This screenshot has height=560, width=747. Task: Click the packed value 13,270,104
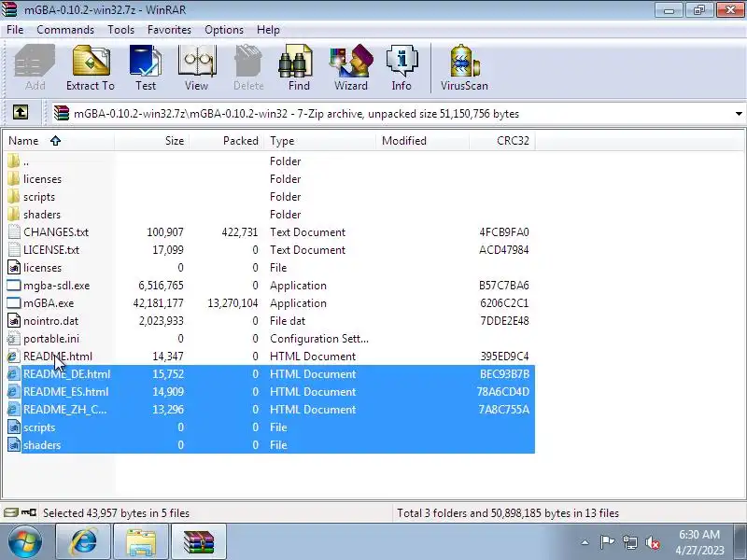tap(233, 302)
